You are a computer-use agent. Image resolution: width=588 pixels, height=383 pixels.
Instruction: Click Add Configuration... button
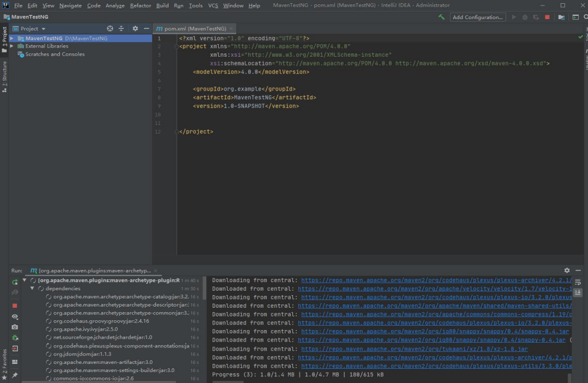pos(477,17)
